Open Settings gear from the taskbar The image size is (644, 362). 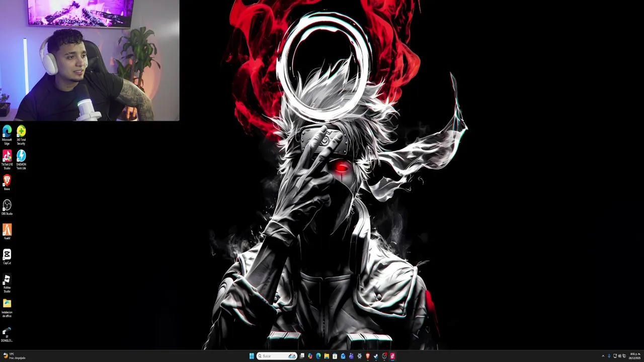pyautogui.click(x=359, y=356)
